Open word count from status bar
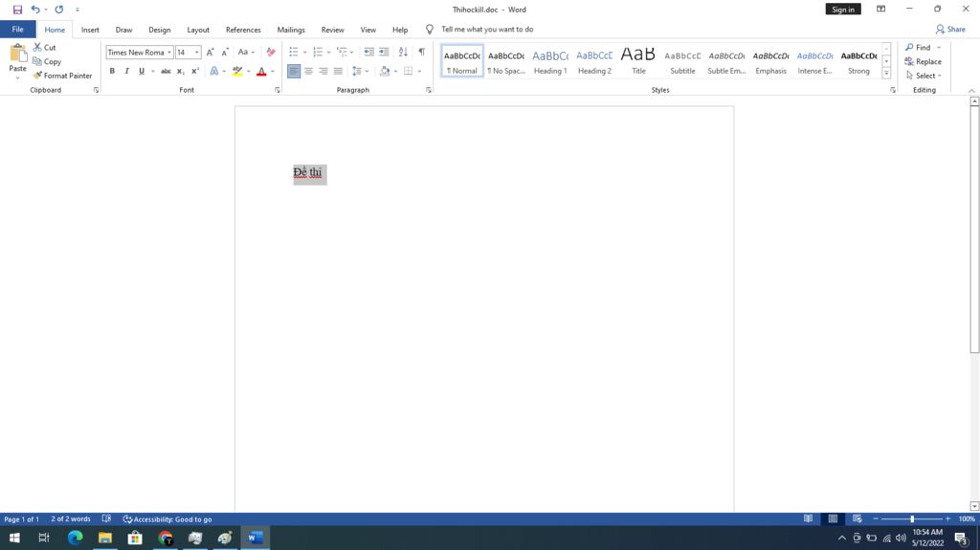Screen dimensions: 980x550 point(71,518)
